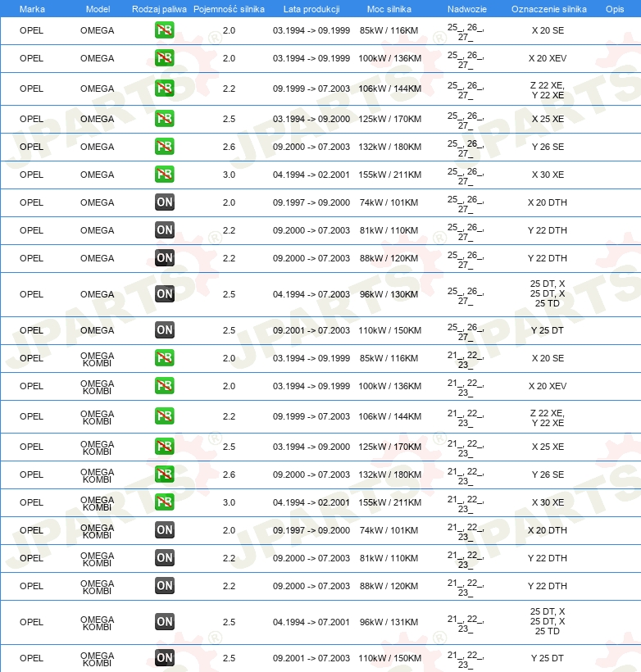This screenshot has height=672, width=641.
Task: Click diesel ON icon in OMEGA 96kW/130KM row
Action: tap(165, 294)
